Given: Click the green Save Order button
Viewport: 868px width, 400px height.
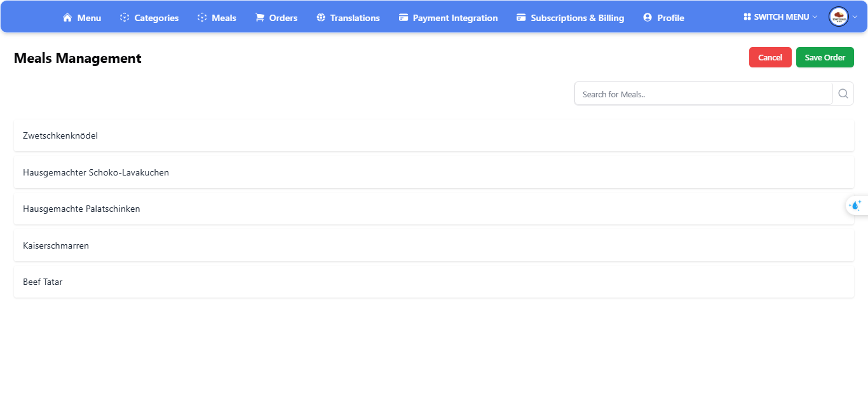Looking at the screenshot, I should (825, 57).
